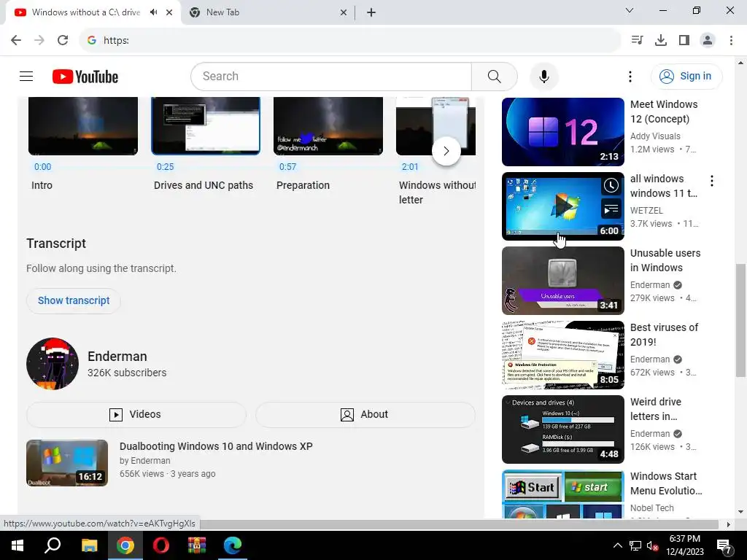The image size is (747, 560).
Task: Click the Sign in button
Action: pyautogui.click(x=686, y=76)
